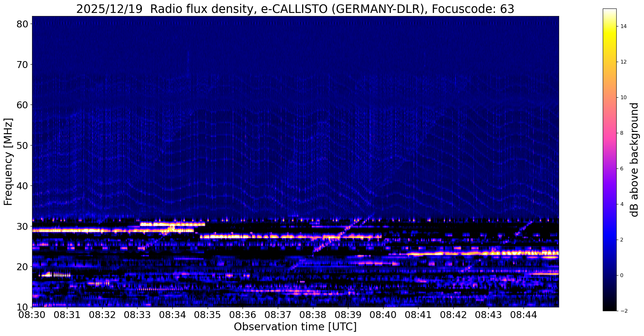Viewport: 644px width, 336px height.
Task: Click the 08:41 time tick label
Action: pyautogui.click(x=418, y=315)
